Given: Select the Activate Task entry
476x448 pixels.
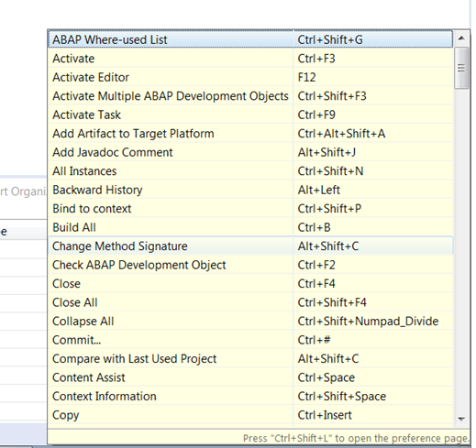Looking at the screenshot, I should point(250,115).
